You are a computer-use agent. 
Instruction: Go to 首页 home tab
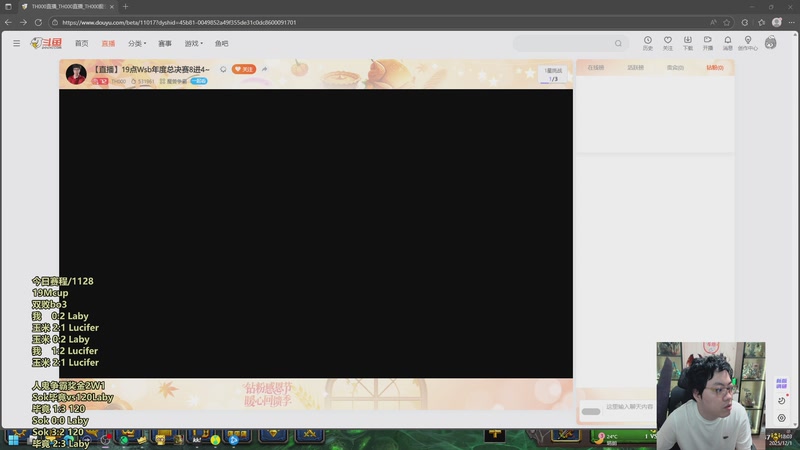(82, 43)
